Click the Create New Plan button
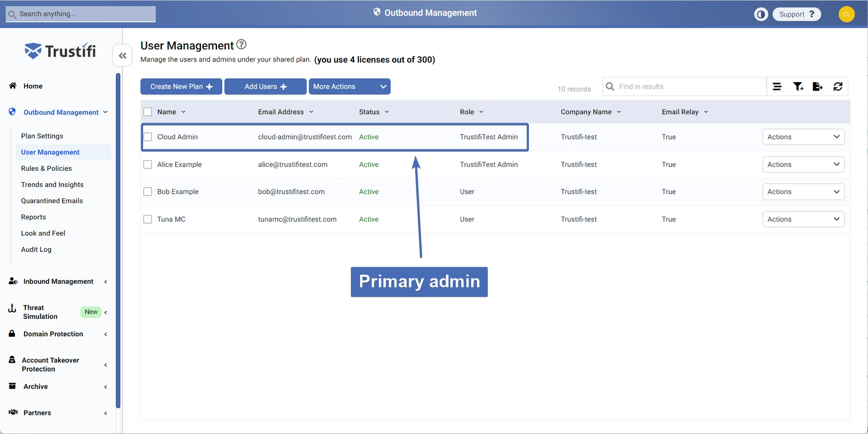 181,86
